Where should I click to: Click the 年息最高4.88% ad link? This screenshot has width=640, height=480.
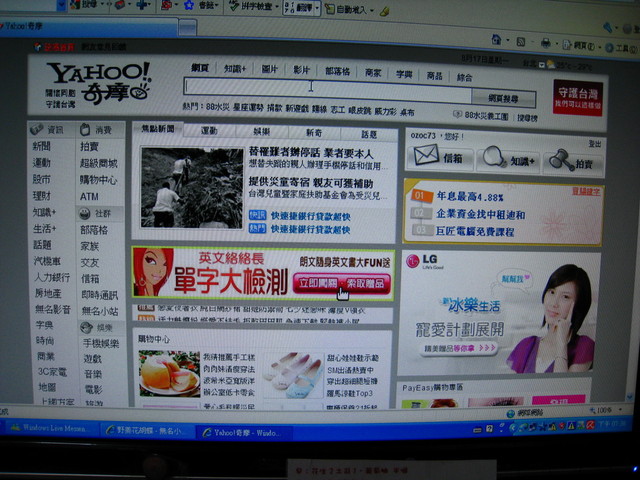click(470, 197)
